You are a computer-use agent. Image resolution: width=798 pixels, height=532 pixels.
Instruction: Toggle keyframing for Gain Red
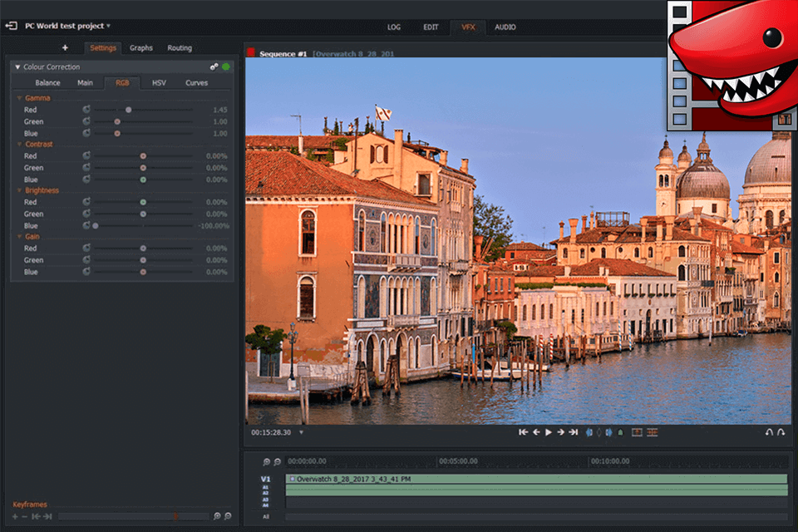coord(86,248)
